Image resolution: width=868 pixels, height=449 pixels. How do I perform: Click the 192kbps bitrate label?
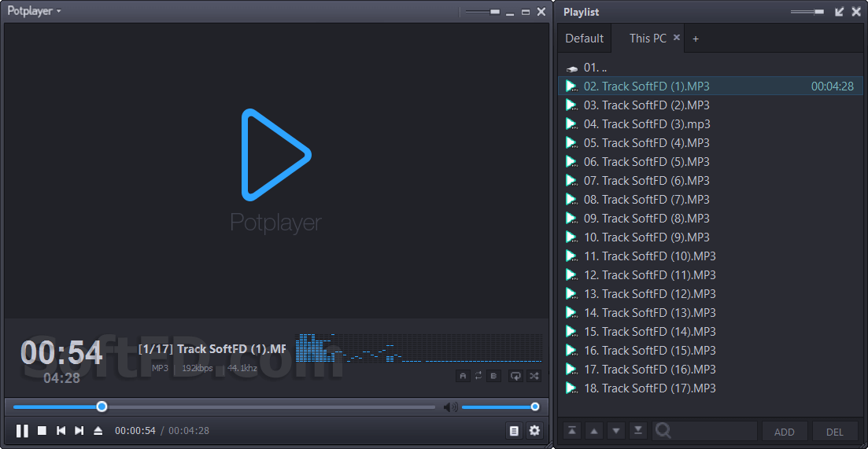click(198, 368)
